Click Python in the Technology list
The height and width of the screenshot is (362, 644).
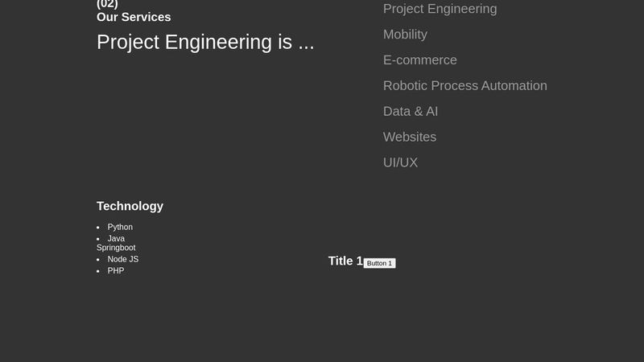(x=120, y=228)
